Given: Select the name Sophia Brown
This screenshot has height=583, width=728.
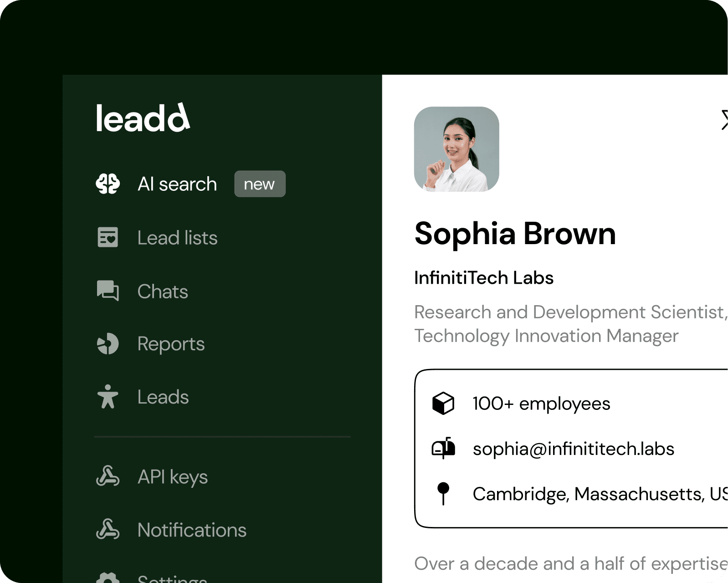Looking at the screenshot, I should [x=515, y=234].
